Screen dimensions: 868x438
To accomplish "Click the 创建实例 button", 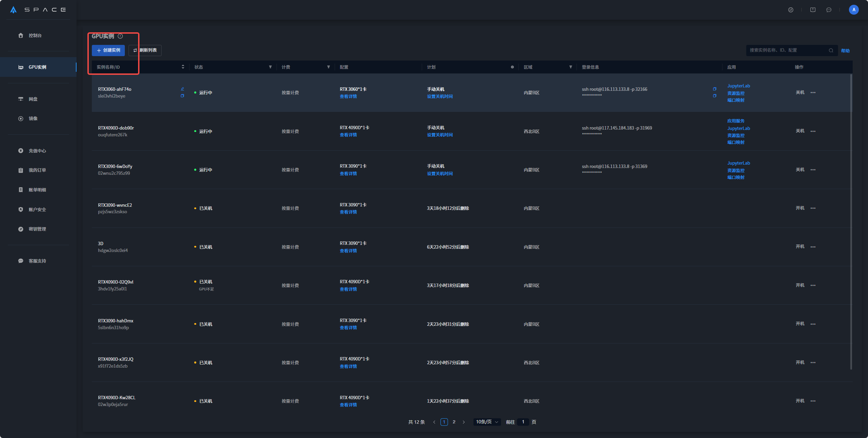I will coord(108,50).
